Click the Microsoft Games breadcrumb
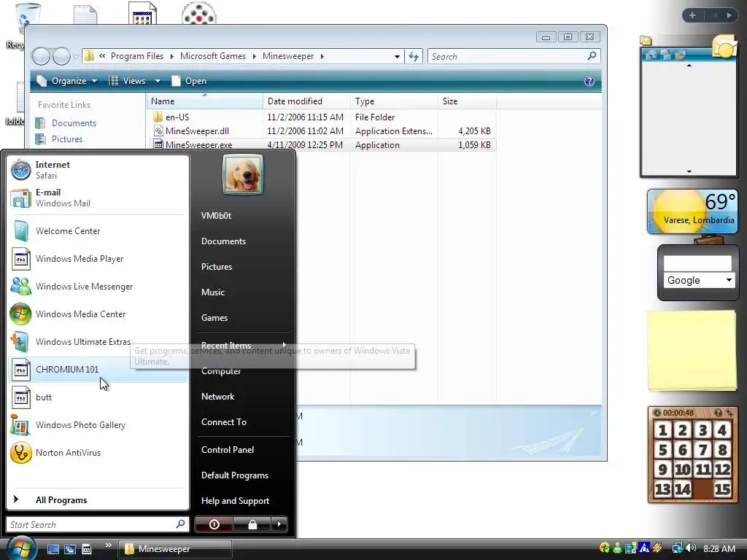The height and width of the screenshot is (560, 747). pos(213,56)
